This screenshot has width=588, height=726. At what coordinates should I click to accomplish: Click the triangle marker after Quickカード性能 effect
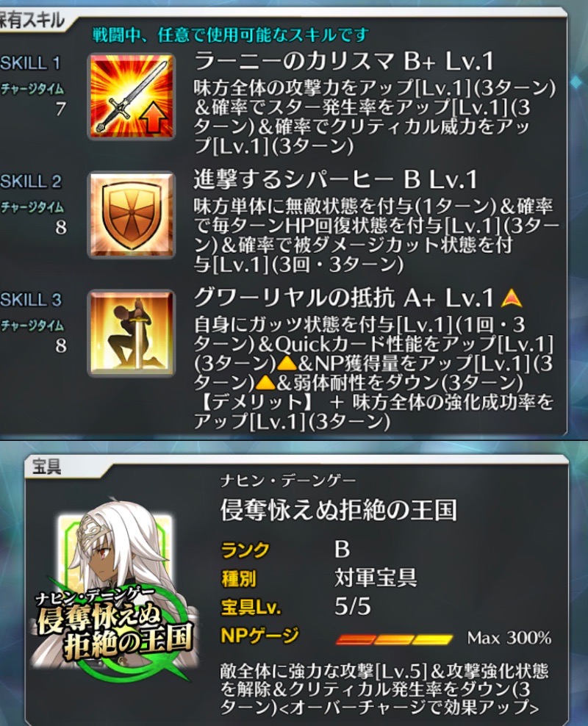287,364
